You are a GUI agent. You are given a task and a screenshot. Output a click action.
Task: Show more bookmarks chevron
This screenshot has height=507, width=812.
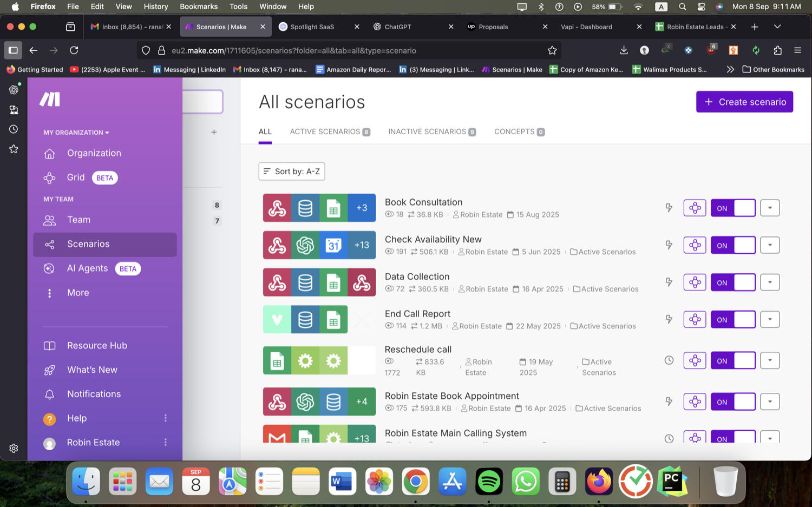730,69
